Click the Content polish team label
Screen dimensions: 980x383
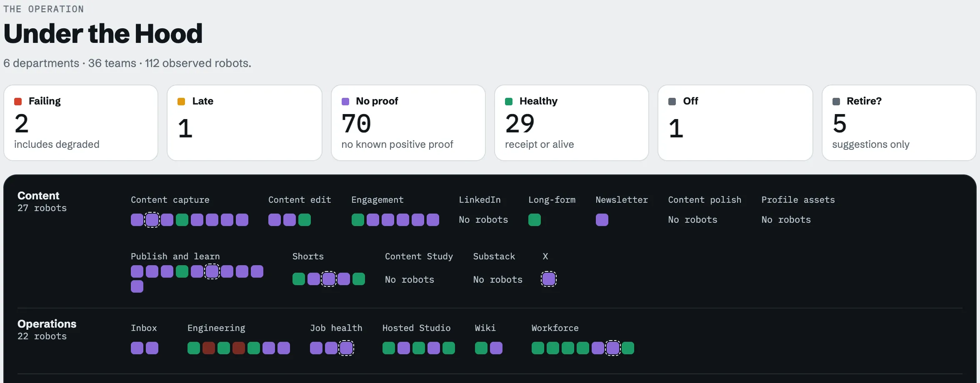(x=705, y=200)
